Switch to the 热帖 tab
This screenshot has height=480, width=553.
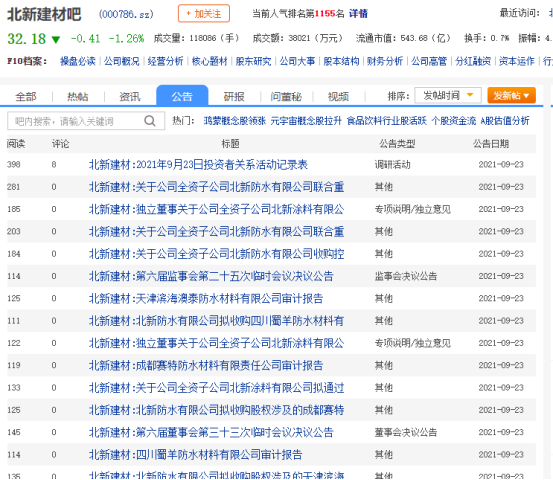tap(78, 96)
